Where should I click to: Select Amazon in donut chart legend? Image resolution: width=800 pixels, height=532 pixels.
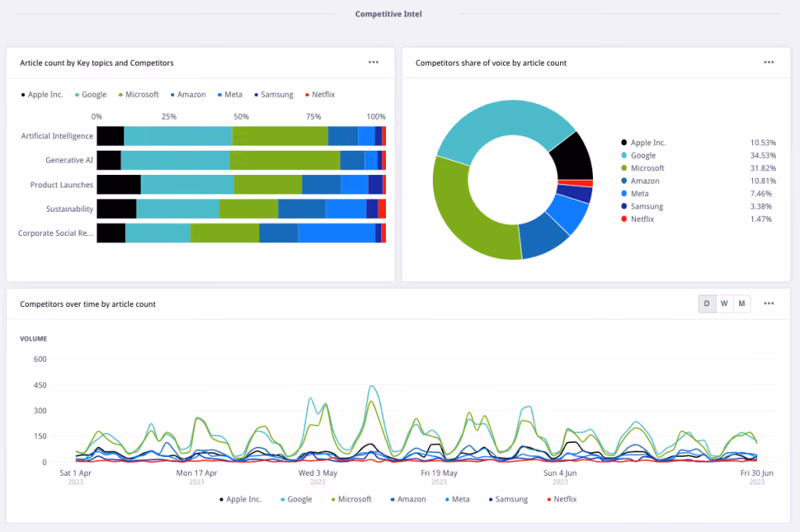click(641, 180)
